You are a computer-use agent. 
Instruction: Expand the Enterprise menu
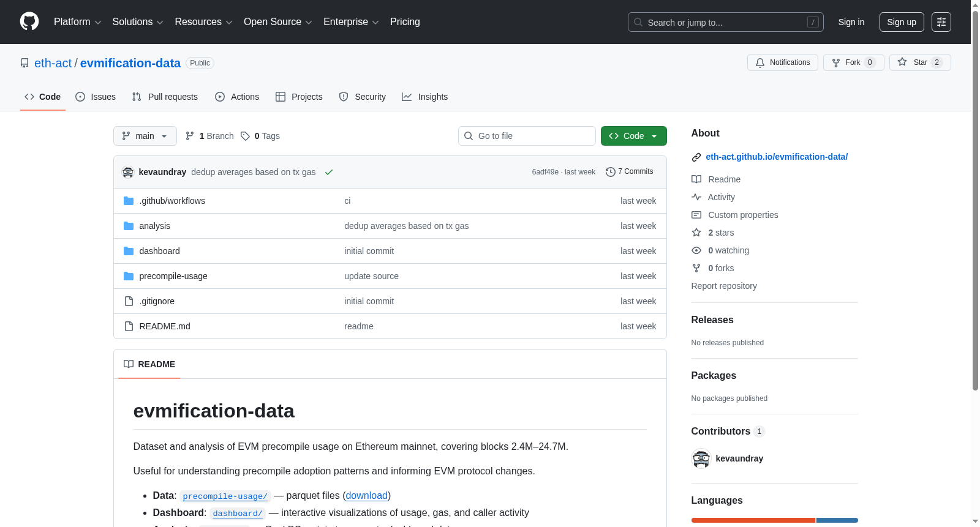point(351,22)
